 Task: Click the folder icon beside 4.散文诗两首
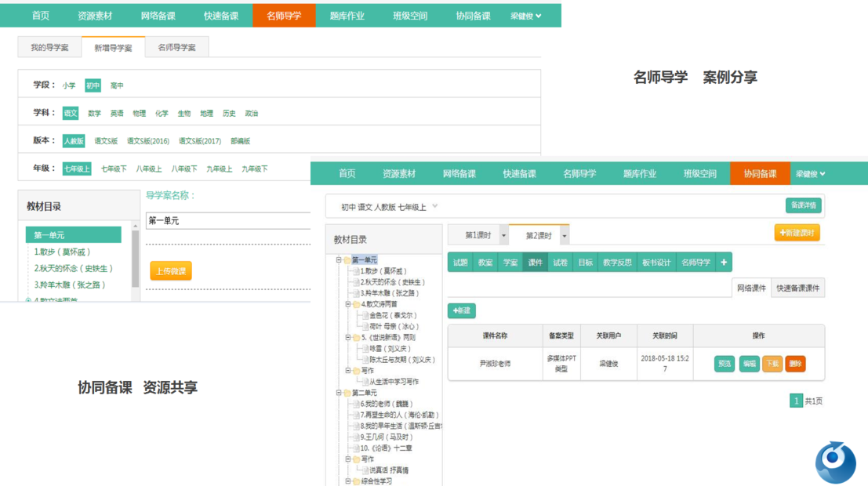tap(354, 304)
